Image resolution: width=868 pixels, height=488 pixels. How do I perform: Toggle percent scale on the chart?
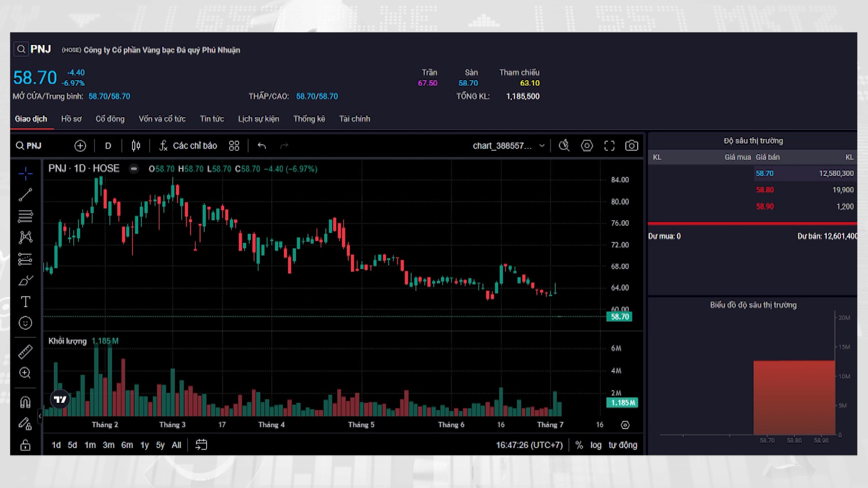pos(579,445)
